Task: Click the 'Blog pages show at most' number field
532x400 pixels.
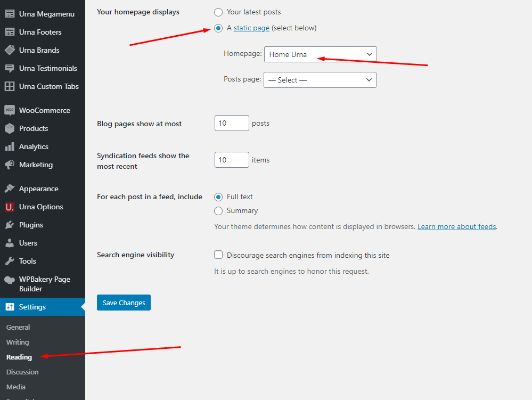Action: click(232, 123)
